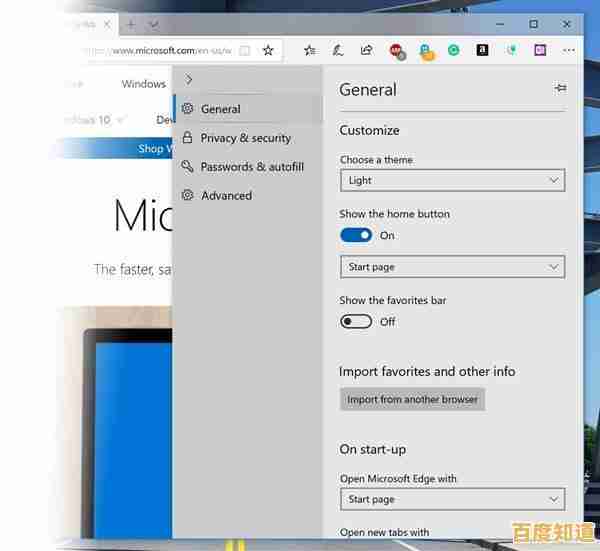
Task: Open Advanced settings section
Action: pyautogui.click(x=247, y=196)
